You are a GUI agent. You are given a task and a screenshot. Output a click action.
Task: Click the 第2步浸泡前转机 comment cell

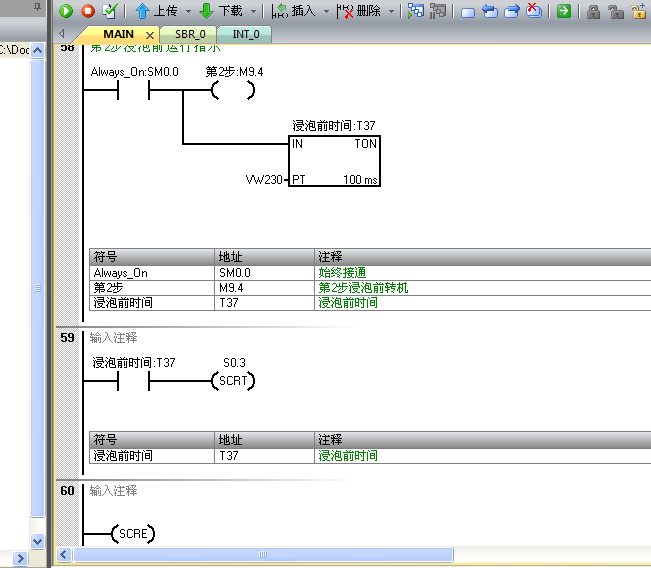pyautogui.click(x=482, y=288)
